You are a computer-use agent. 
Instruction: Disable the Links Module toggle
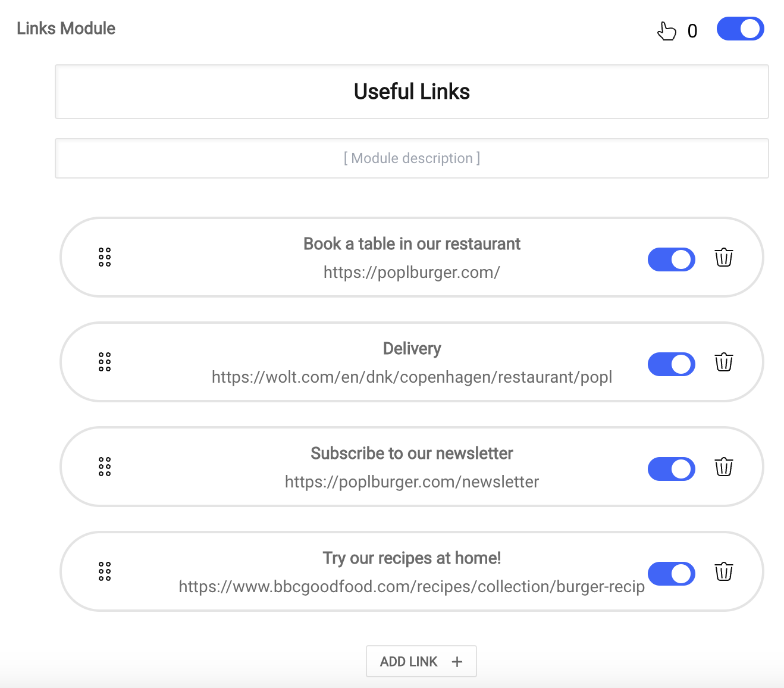(740, 29)
